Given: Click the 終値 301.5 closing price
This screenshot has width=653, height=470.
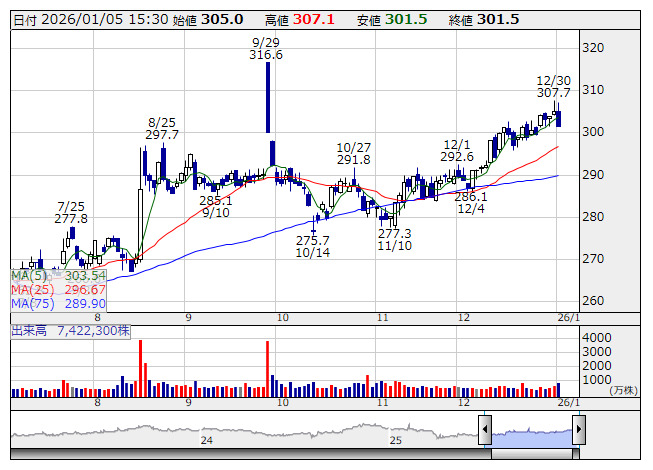Looking at the screenshot, I should [484, 20].
